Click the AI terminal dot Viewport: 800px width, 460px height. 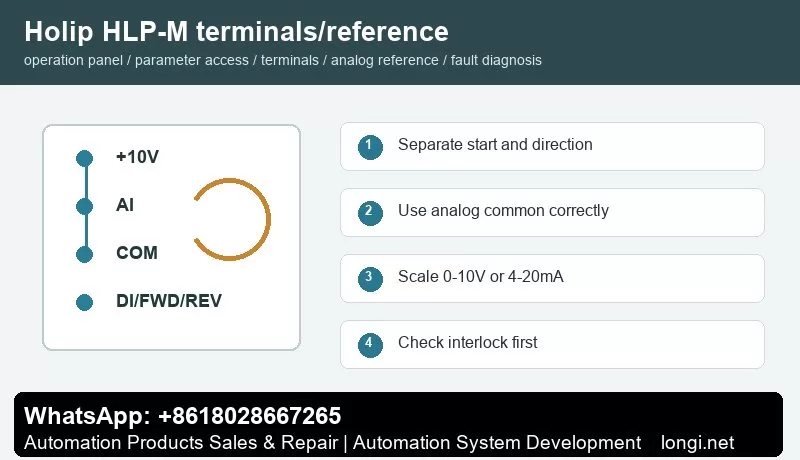[x=85, y=207]
